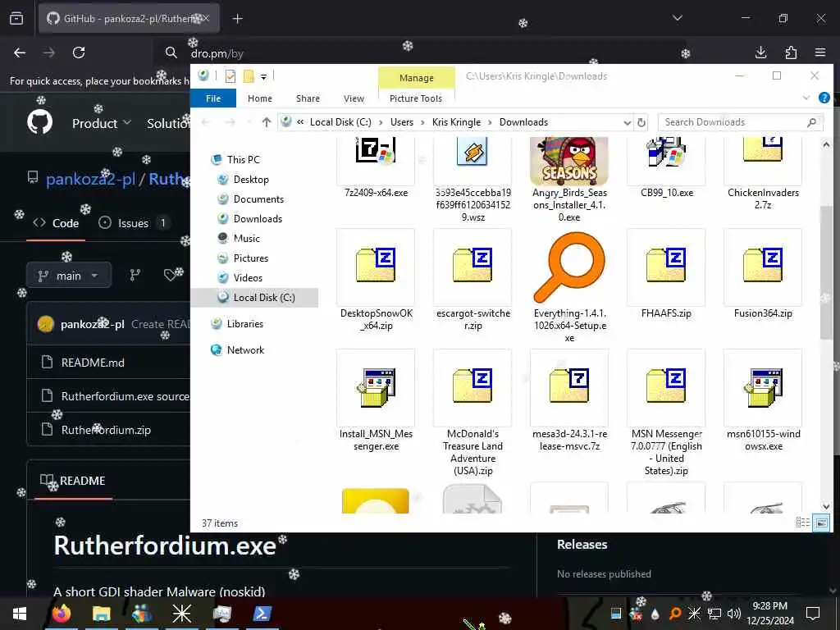Open Rutherfordium.zip on GitHub
840x630 pixels.
point(106,430)
